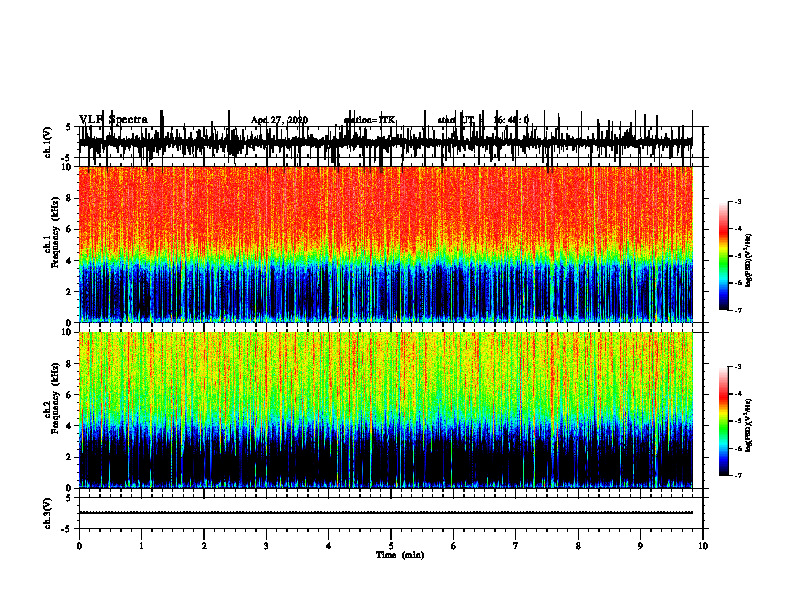The height and width of the screenshot is (612, 792).
Task: Click the station label ending in ITK
Action: pos(369,120)
